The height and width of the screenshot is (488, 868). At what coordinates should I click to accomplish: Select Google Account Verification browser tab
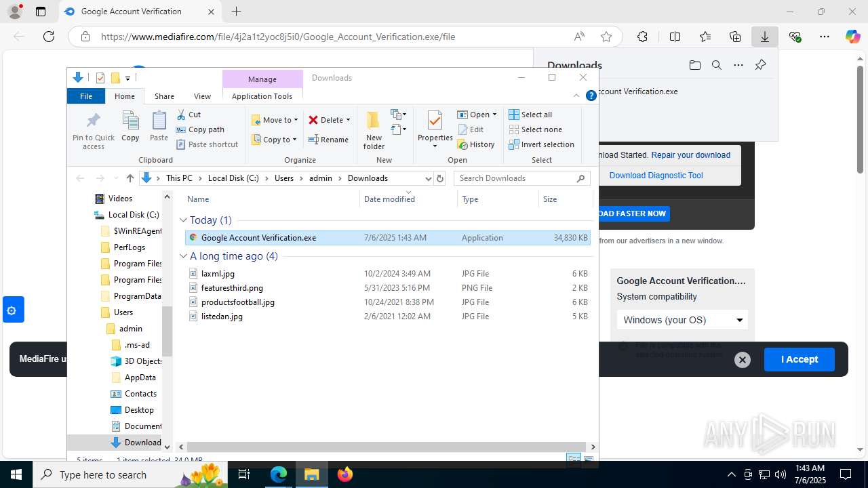(139, 12)
